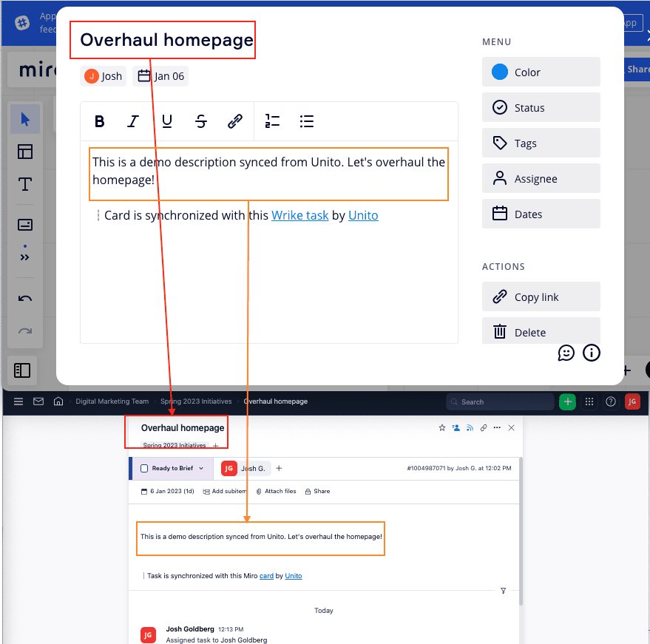Screen dimensions: 650x644
Task: Add a folder tag beside Spring 2023 Initiatives
Action: [216, 446]
